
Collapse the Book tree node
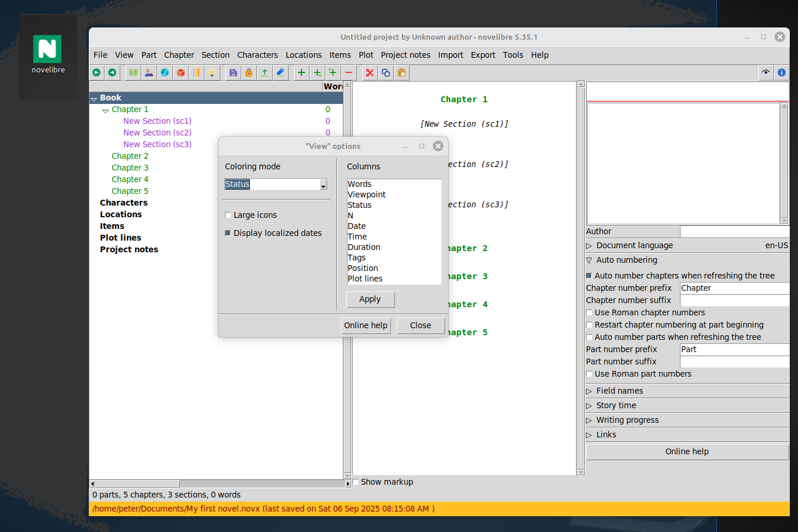click(x=93, y=98)
